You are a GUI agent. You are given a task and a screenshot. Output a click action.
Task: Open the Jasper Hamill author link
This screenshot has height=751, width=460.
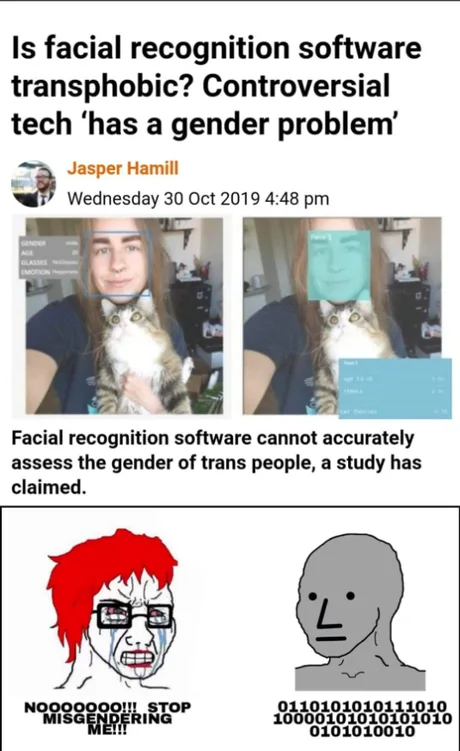(123, 169)
